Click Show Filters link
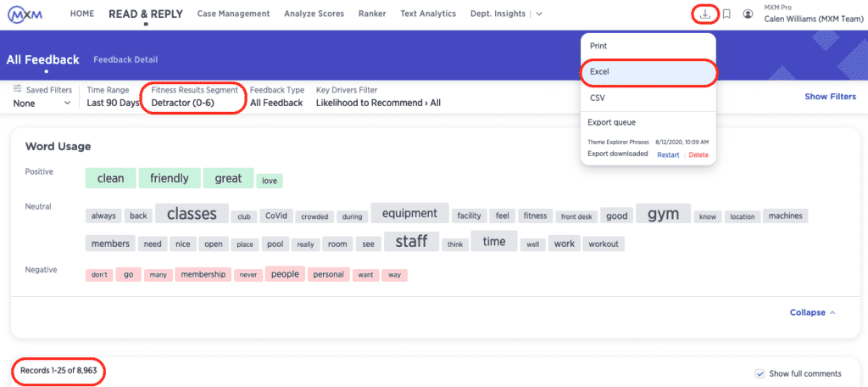The height and width of the screenshot is (387, 868). point(830,97)
